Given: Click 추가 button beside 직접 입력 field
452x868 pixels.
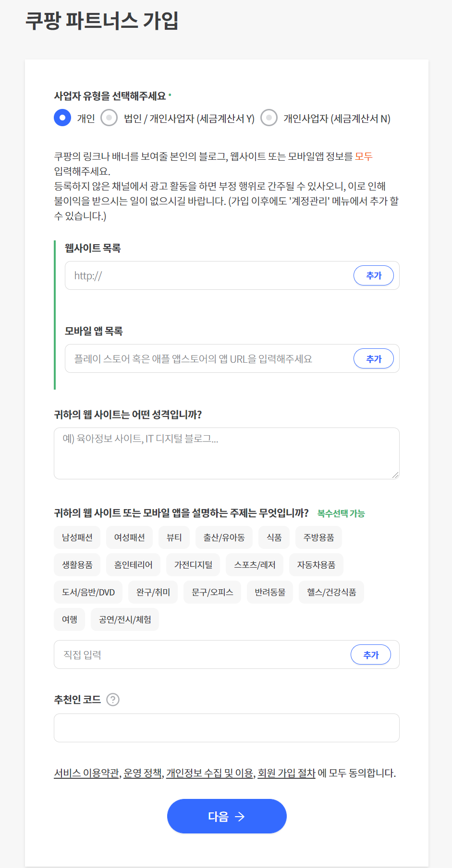Looking at the screenshot, I should (x=370, y=654).
